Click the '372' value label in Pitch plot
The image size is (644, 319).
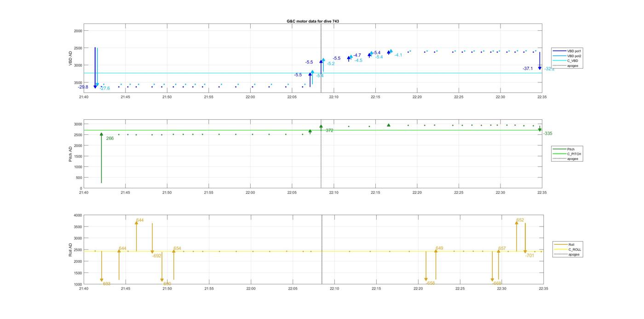tap(329, 131)
